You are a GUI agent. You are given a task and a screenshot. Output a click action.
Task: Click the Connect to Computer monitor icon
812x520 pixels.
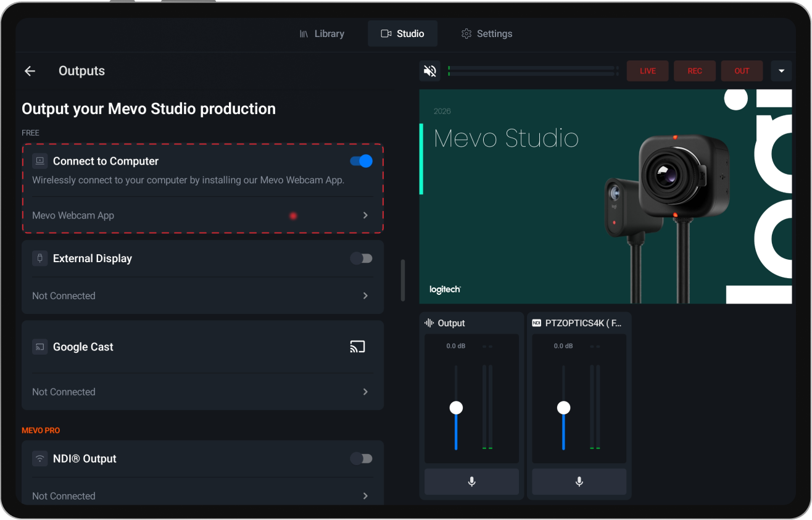point(39,160)
